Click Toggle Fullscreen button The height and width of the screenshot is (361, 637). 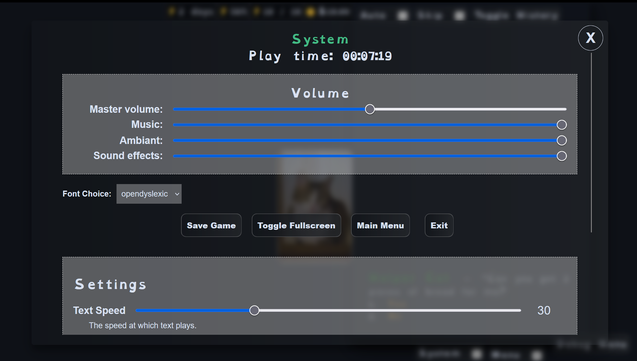[296, 225]
